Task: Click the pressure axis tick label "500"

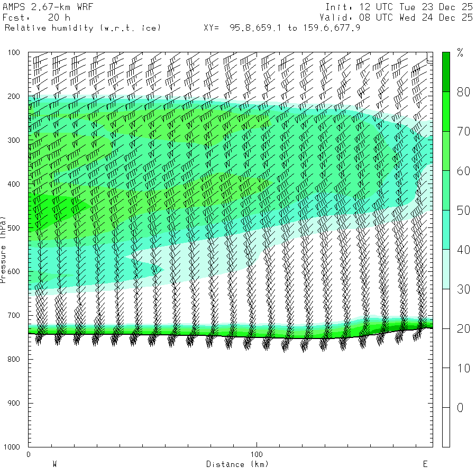Action: [14, 228]
